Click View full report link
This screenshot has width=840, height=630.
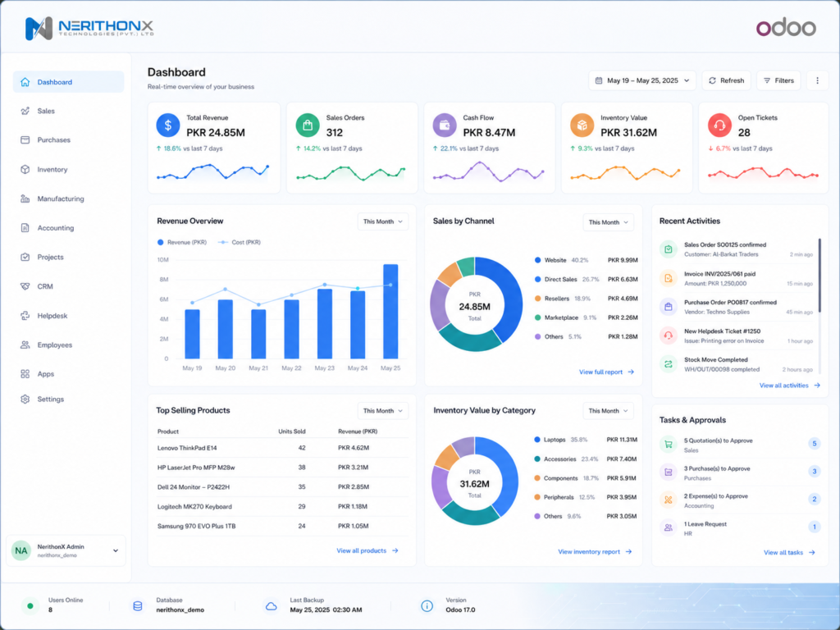click(x=606, y=372)
